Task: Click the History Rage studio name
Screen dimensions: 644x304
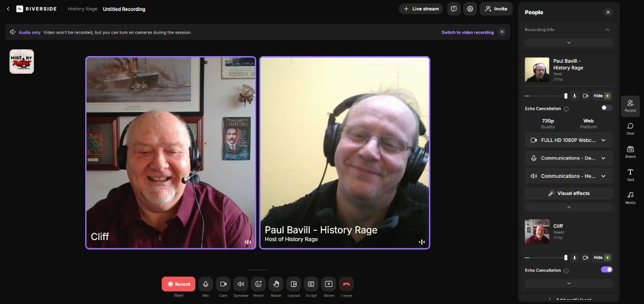Action: 83,9
